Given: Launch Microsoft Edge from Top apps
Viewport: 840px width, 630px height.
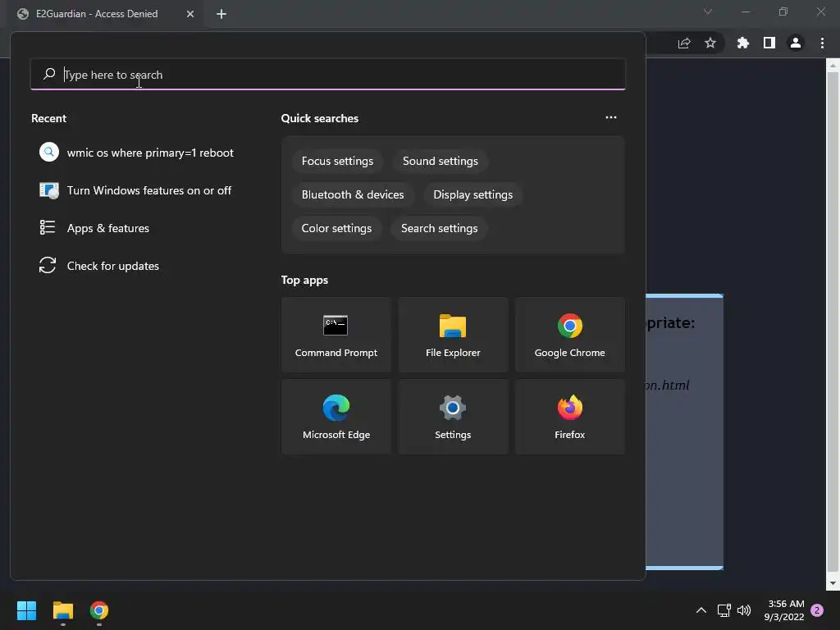Looking at the screenshot, I should click(x=336, y=417).
